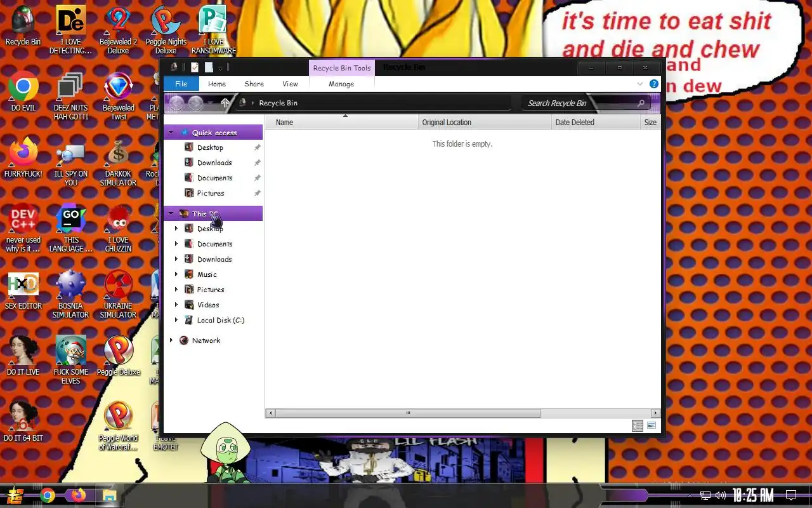Collapse the Quick access section
The height and width of the screenshot is (508, 812).
(171, 133)
